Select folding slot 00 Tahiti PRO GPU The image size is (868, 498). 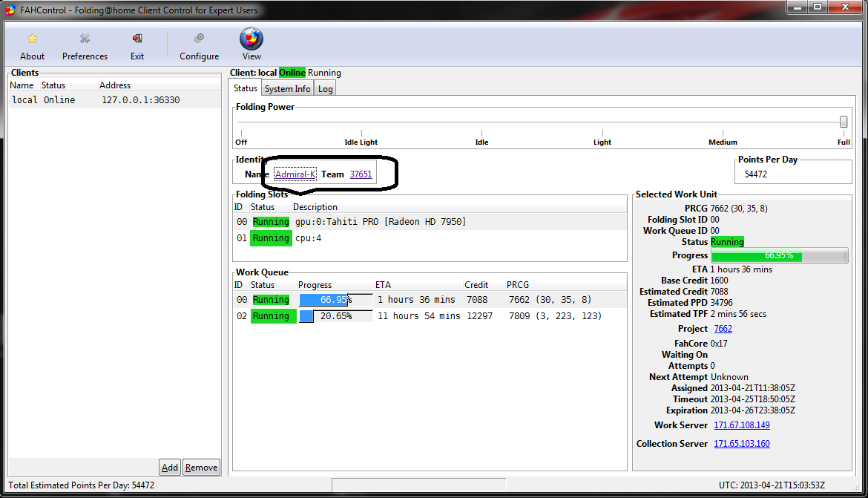[x=430, y=222]
